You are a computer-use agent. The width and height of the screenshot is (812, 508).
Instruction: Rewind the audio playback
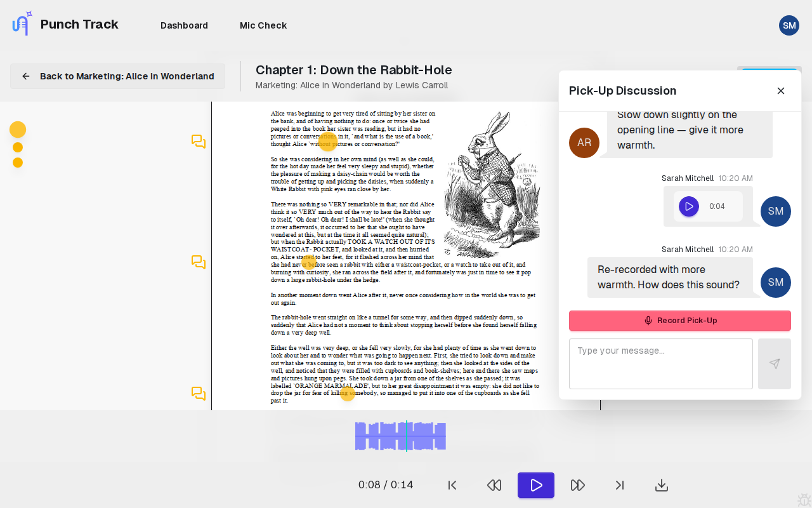pyautogui.click(x=494, y=485)
